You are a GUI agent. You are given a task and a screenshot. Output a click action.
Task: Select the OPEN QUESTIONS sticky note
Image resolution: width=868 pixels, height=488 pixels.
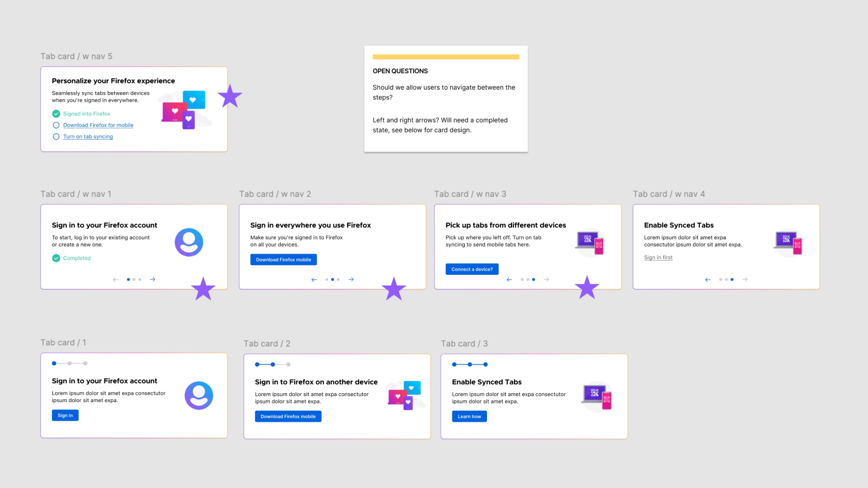click(x=446, y=99)
